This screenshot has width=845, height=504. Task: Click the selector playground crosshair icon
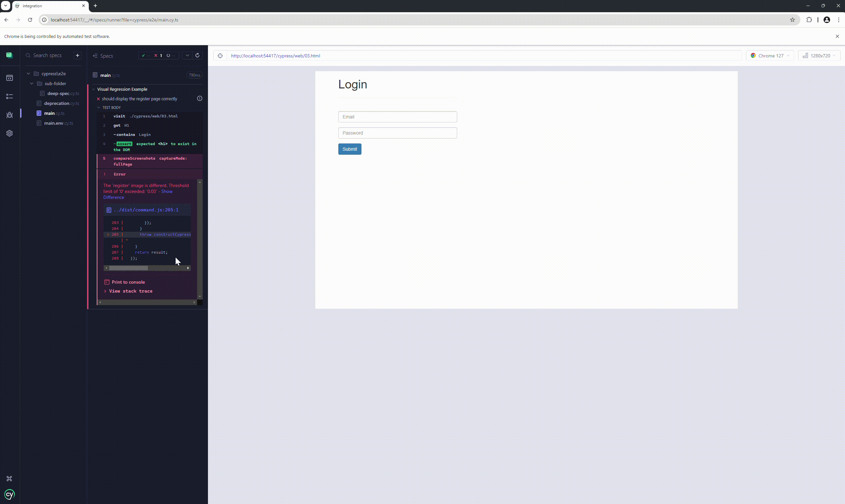[x=220, y=56]
